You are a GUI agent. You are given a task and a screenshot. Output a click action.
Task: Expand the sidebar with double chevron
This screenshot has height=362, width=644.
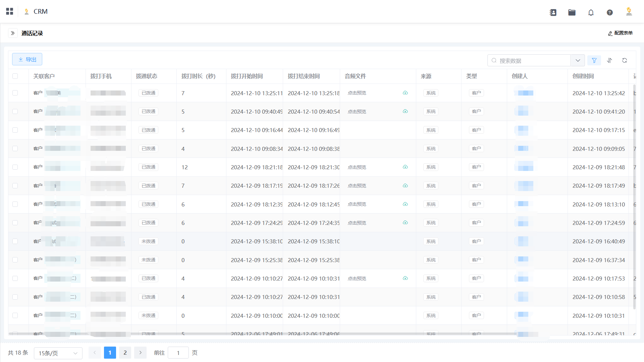tap(13, 33)
